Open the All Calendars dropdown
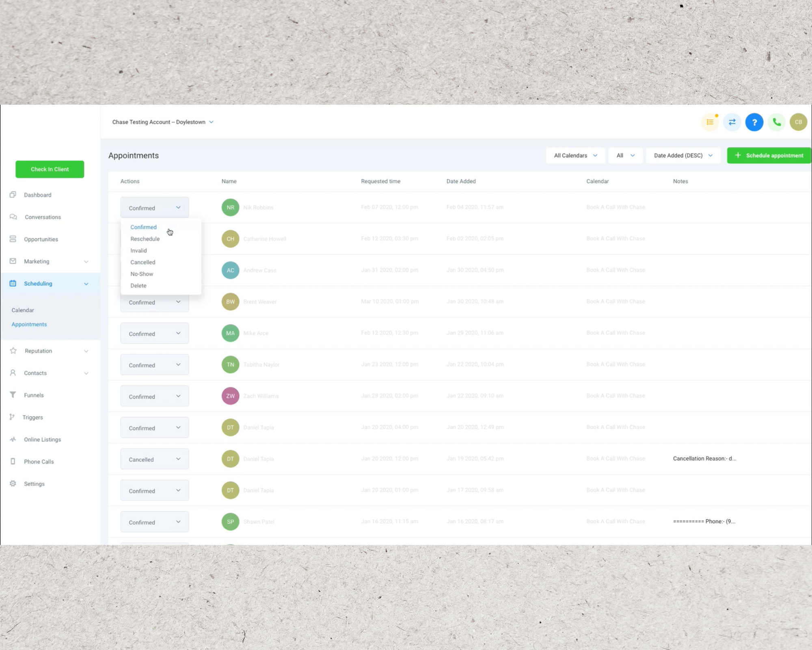812x650 pixels. (575, 156)
